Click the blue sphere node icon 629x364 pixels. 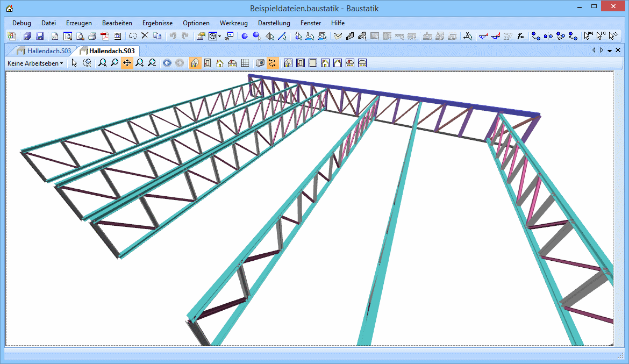tap(244, 36)
